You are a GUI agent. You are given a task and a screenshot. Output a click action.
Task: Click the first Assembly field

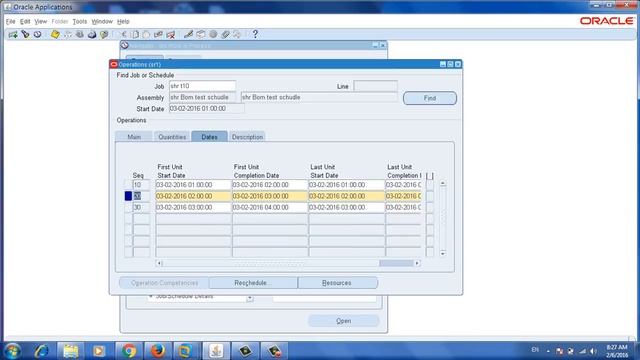coord(202,97)
